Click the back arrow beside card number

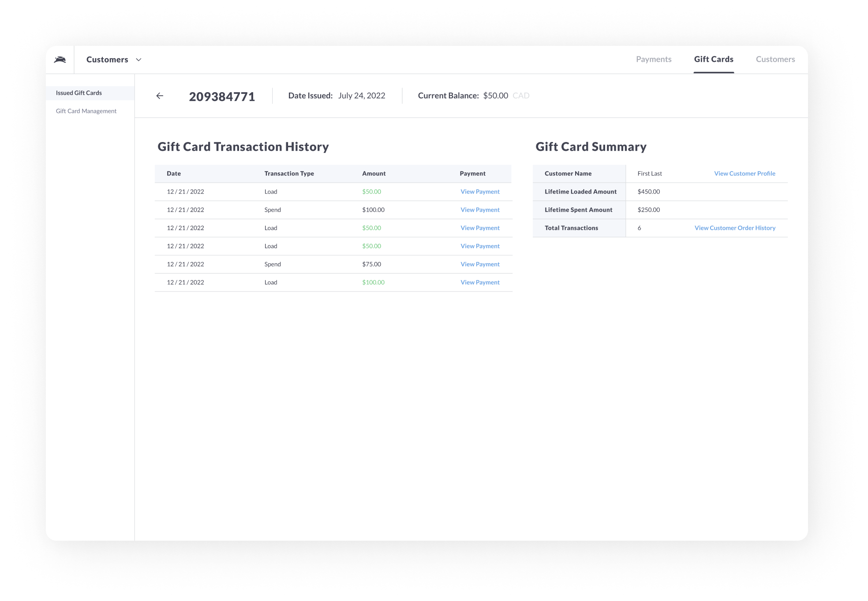(x=160, y=96)
